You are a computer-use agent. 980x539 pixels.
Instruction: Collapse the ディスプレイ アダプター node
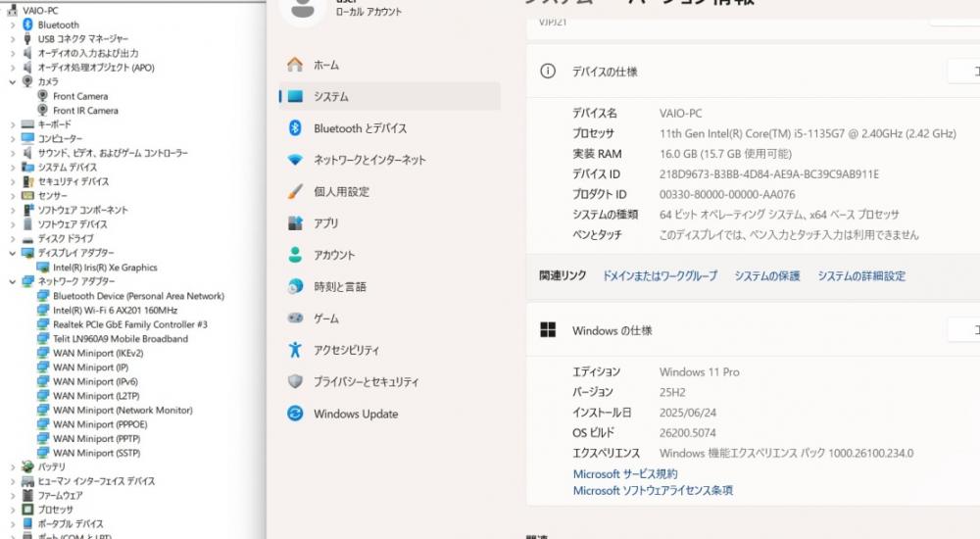click(13, 253)
